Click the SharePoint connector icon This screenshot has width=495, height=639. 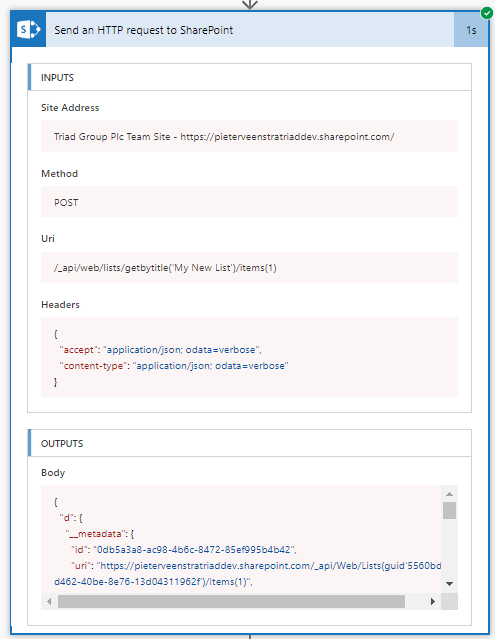pyautogui.click(x=29, y=29)
